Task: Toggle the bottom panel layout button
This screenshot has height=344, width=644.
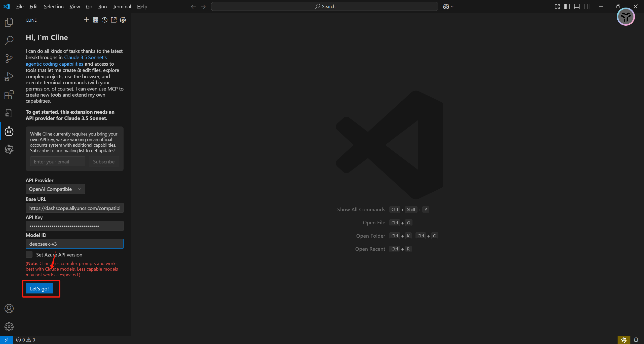Action: [577, 7]
